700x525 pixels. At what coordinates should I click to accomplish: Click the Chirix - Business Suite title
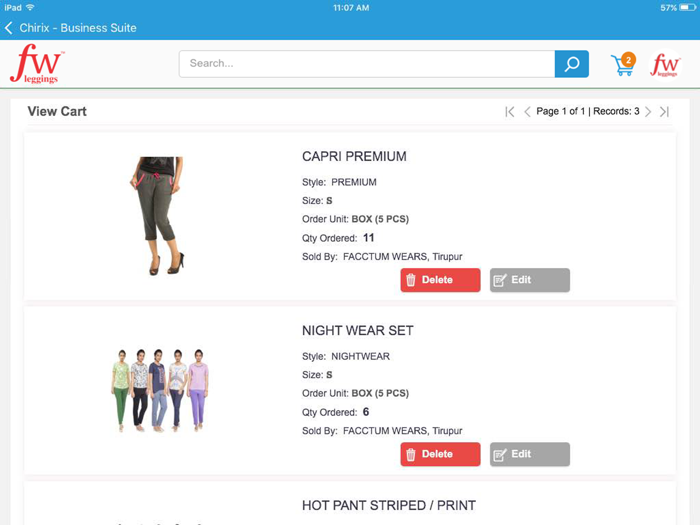[x=78, y=28]
